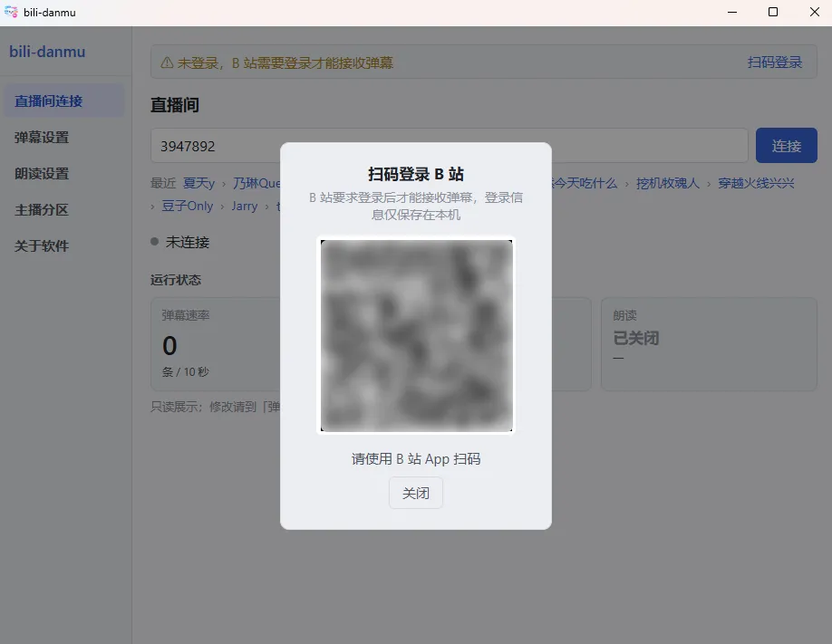Image resolution: width=832 pixels, height=644 pixels.
Task: Click 扫码登录 link in warning banner
Action: pyautogui.click(x=775, y=62)
